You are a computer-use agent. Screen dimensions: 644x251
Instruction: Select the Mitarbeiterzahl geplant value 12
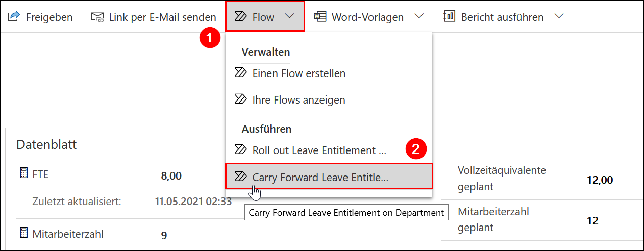click(x=592, y=220)
